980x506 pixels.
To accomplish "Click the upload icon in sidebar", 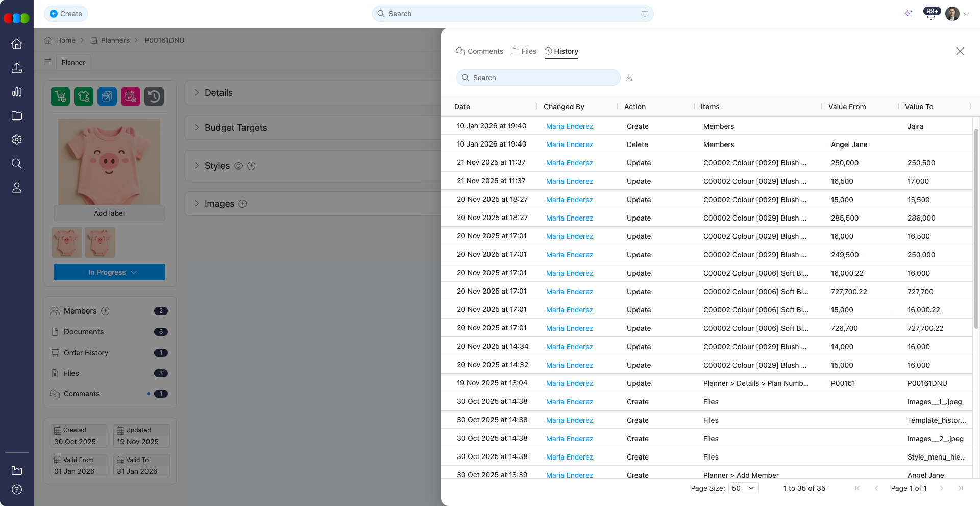I will (x=17, y=68).
